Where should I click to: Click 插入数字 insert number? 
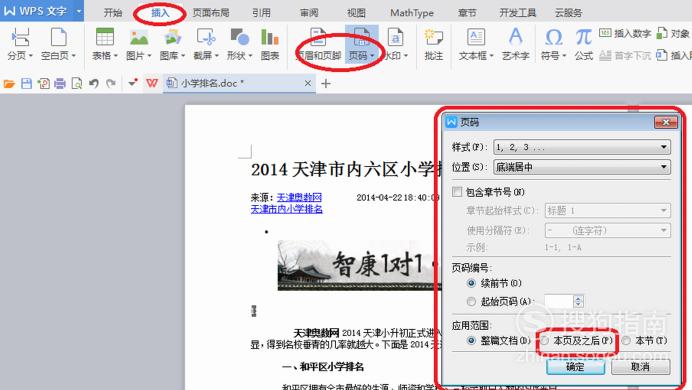pyautogui.click(x=625, y=33)
